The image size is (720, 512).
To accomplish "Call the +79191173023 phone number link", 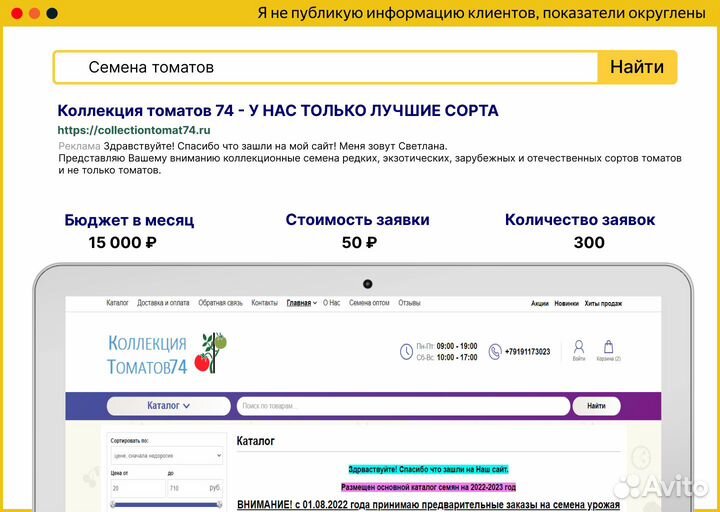I will click(528, 352).
